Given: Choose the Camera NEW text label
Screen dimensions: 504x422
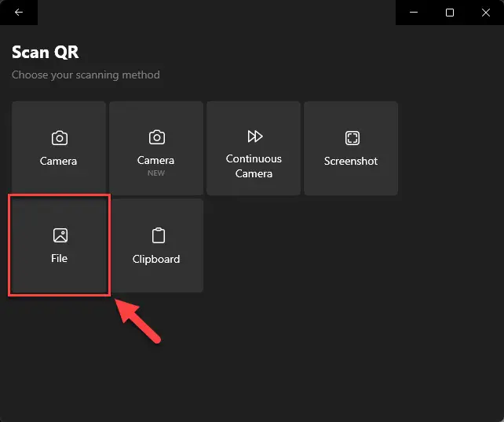Looking at the screenshot, I should tap(156, 160).
